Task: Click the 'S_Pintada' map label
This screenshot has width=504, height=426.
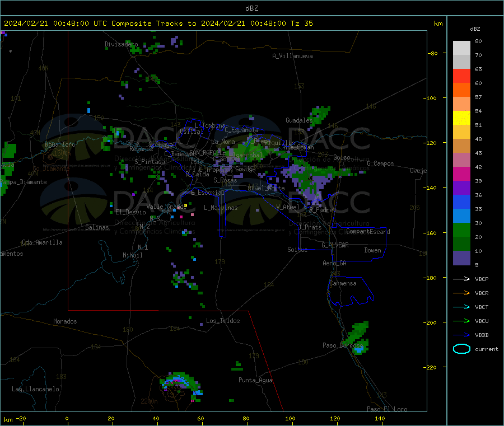Action: point(150,162)
